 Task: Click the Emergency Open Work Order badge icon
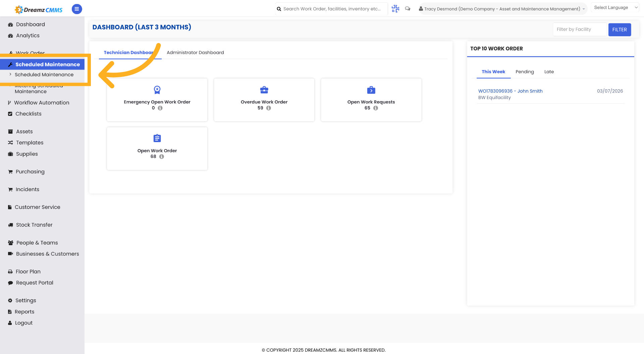click(x=157, y=90)
